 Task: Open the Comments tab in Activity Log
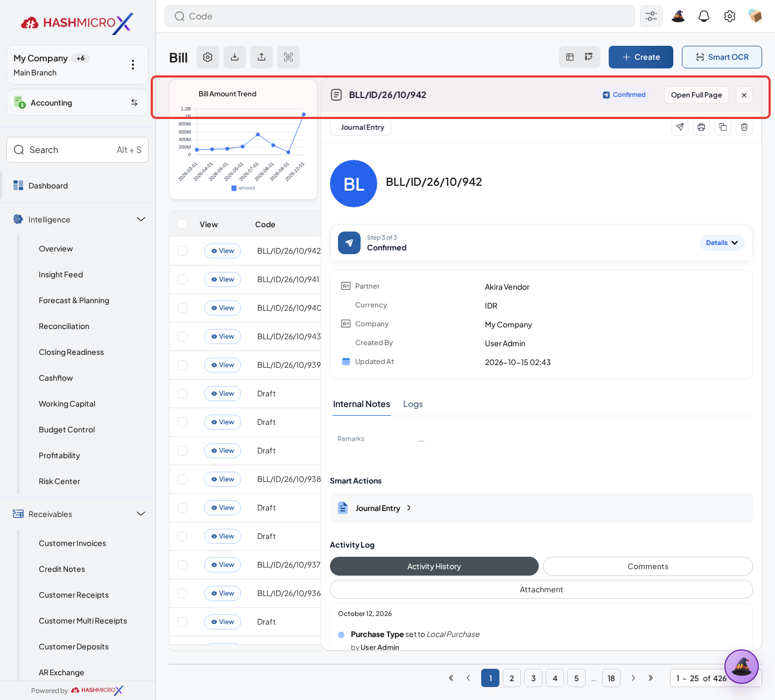(647, 566)
